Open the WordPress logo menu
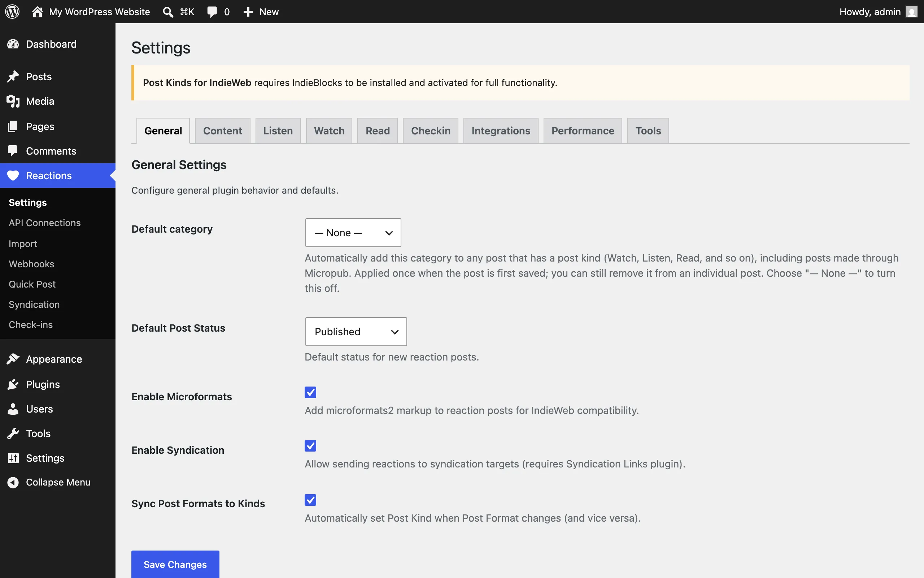Image resolution: width=924 pixels, height=578 pixels. 12,12
